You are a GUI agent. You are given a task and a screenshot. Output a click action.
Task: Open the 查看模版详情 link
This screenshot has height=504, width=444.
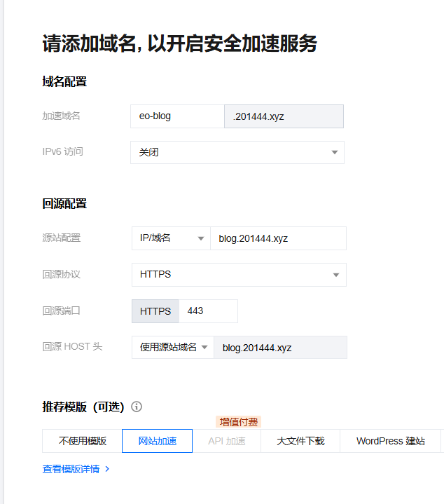(x=71, y=469)
